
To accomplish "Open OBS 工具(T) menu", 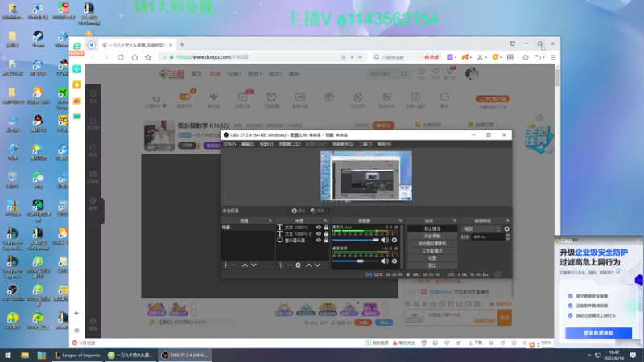I will point(365,144).
